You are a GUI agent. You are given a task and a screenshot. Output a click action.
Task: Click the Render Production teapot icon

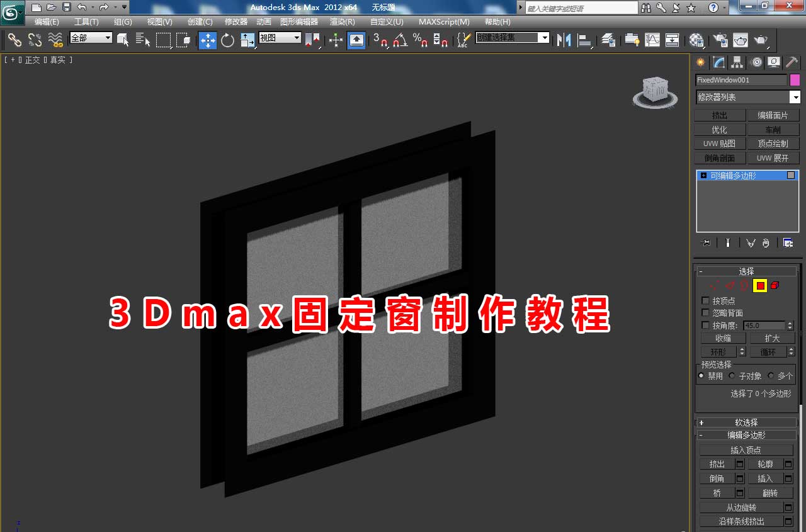click(x=761, y=40)
